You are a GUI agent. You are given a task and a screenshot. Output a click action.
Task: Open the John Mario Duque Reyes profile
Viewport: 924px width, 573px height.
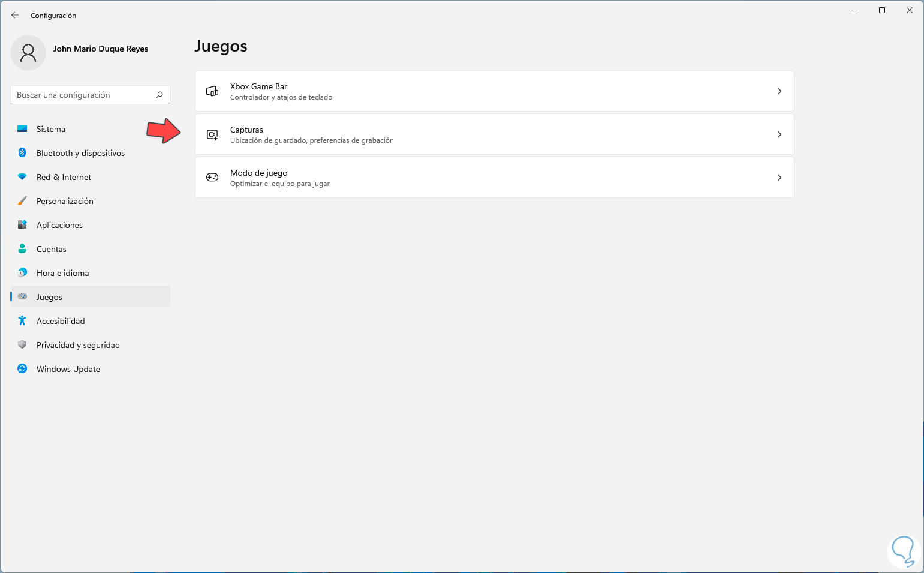100,49
